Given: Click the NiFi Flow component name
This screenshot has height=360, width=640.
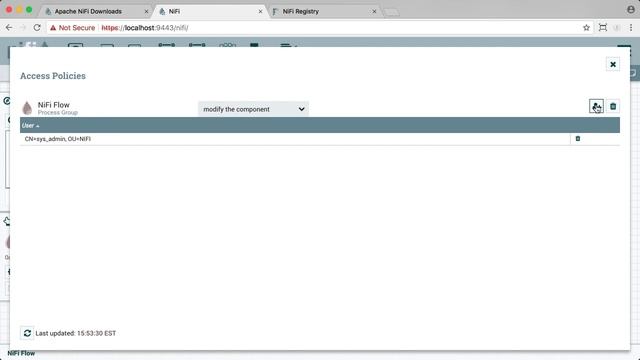Looking at the screenshot, I should tap(53, 105).
